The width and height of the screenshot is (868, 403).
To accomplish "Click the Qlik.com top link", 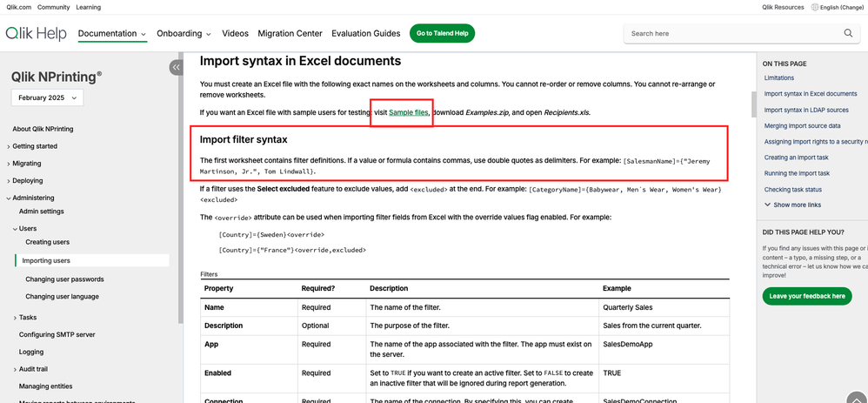I will 19,7.
